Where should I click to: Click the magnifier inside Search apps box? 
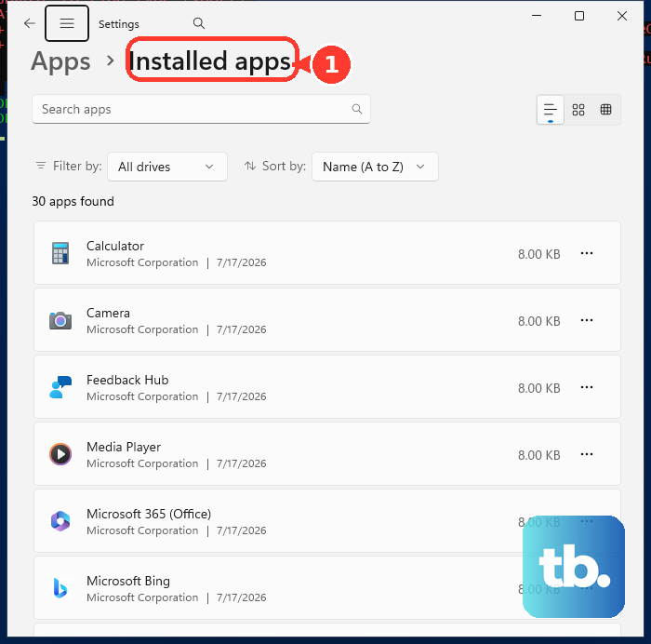tap(356, 109)
